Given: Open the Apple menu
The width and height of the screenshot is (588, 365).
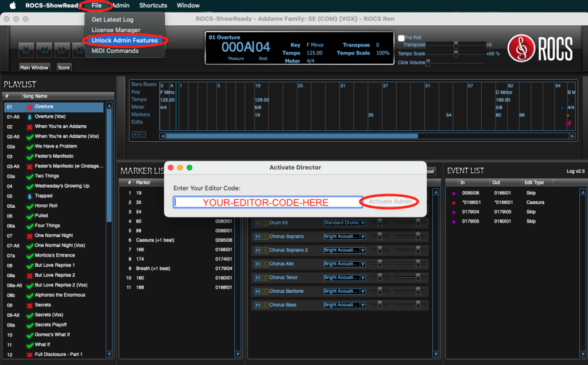Looking at the screenshot, I should (x=13, y=5).
